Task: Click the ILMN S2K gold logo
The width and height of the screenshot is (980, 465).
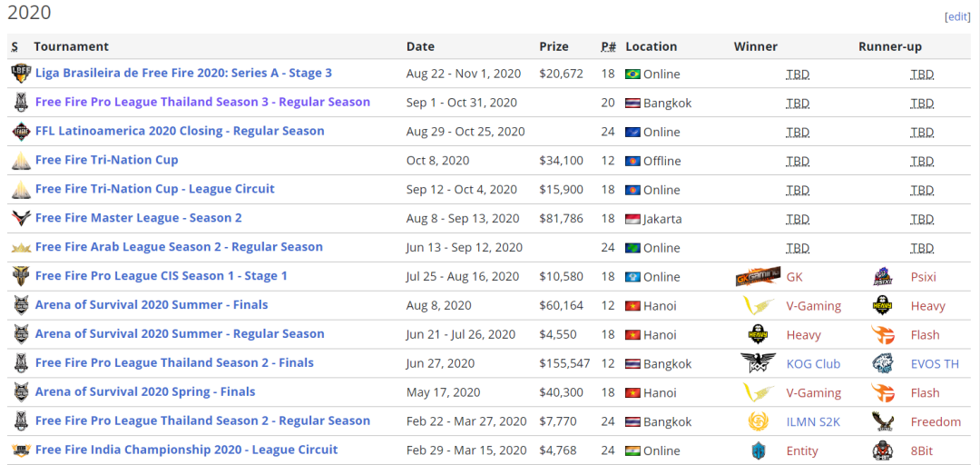Action: [x=758, y=421]
